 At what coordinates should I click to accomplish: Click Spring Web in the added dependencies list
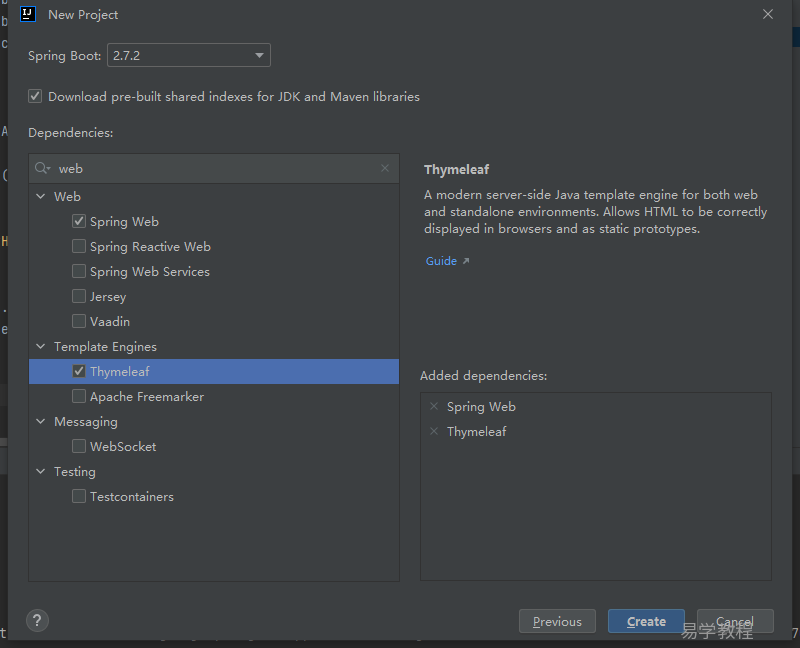click(481, 407)
